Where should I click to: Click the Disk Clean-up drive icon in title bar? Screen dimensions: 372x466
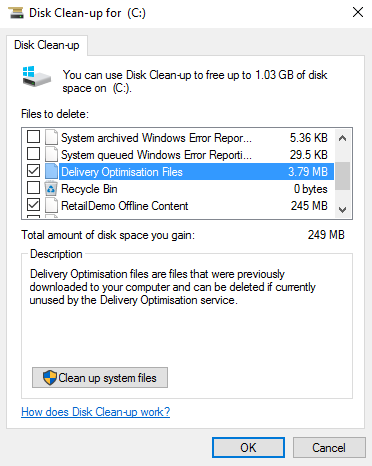[16, 13]
